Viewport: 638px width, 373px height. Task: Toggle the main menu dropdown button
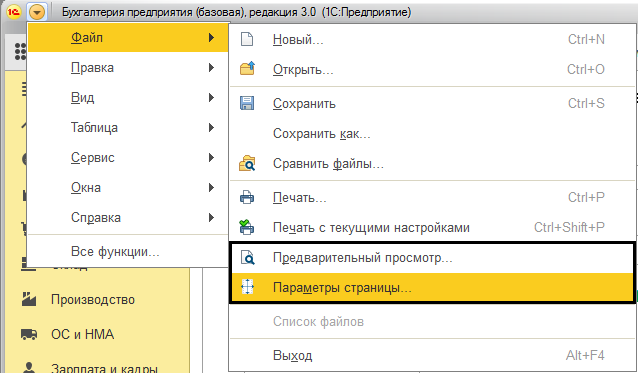[37, 13]
